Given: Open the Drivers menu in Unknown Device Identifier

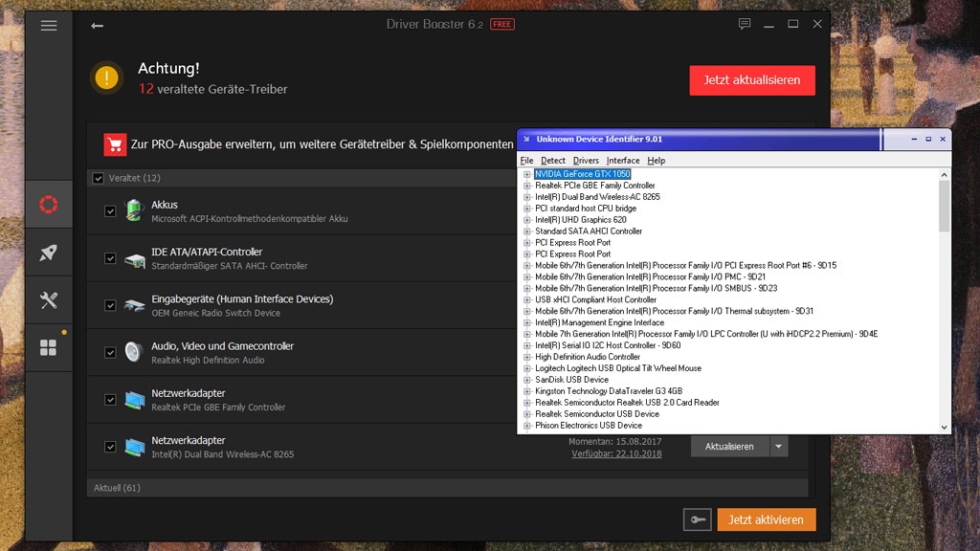Looking at the screenshot, I should 585,160.
